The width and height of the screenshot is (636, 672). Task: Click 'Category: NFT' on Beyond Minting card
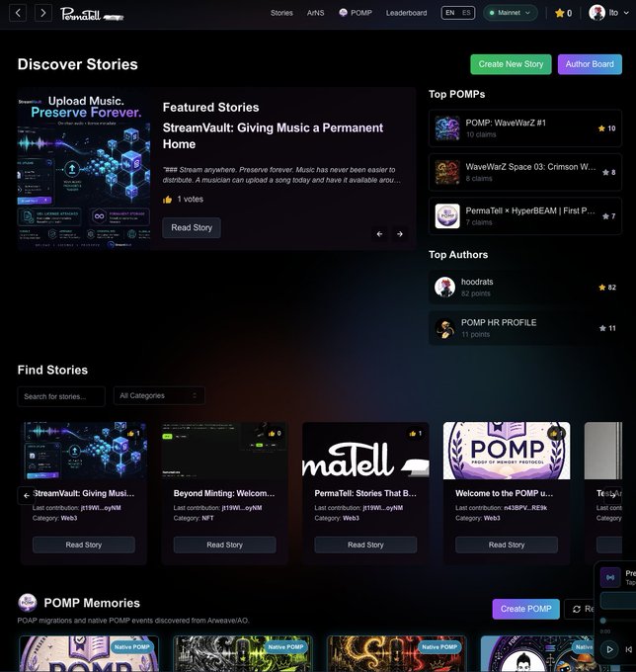(194, 518)
